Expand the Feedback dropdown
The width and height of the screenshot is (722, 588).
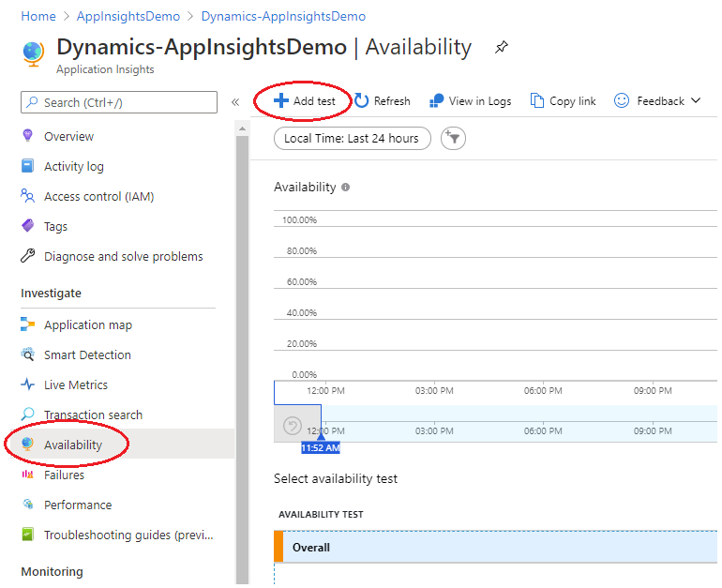pyautogui.click(x=658, y=101)
